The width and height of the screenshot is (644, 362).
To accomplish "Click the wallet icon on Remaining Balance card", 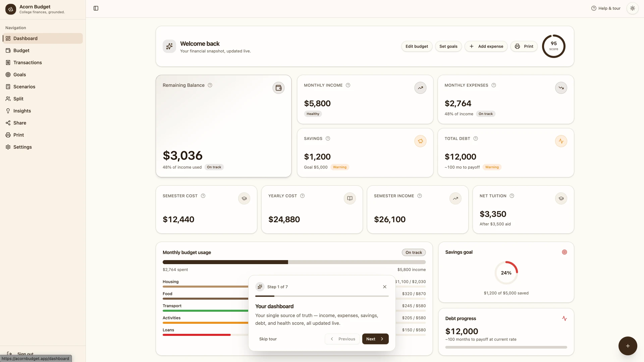I will click(x=278, y=88).
